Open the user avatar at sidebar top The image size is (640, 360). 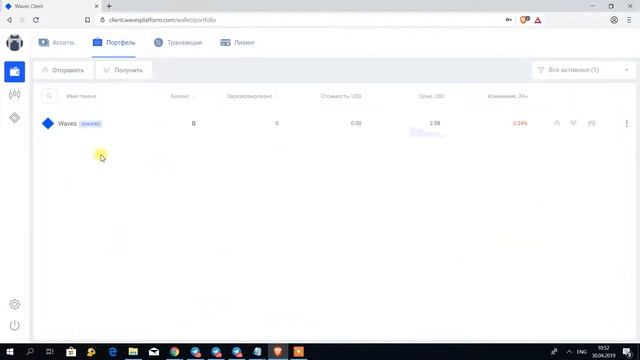(14, 42)
